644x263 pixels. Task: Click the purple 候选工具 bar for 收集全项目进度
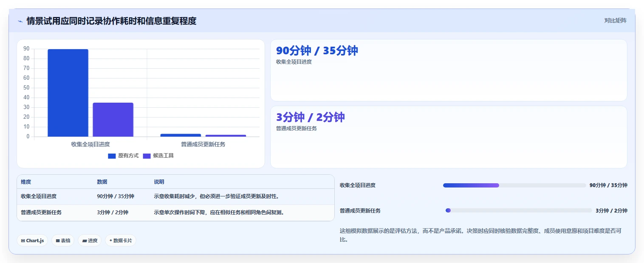coord(113,120)
